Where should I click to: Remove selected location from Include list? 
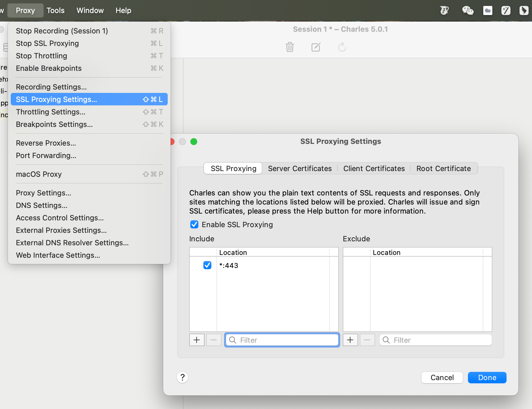(x=214, y=340)
